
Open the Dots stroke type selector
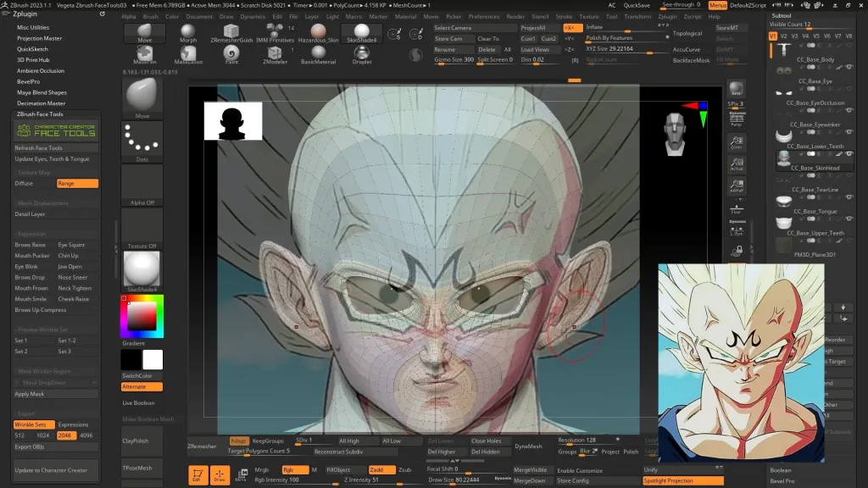[x=142, y=141]
